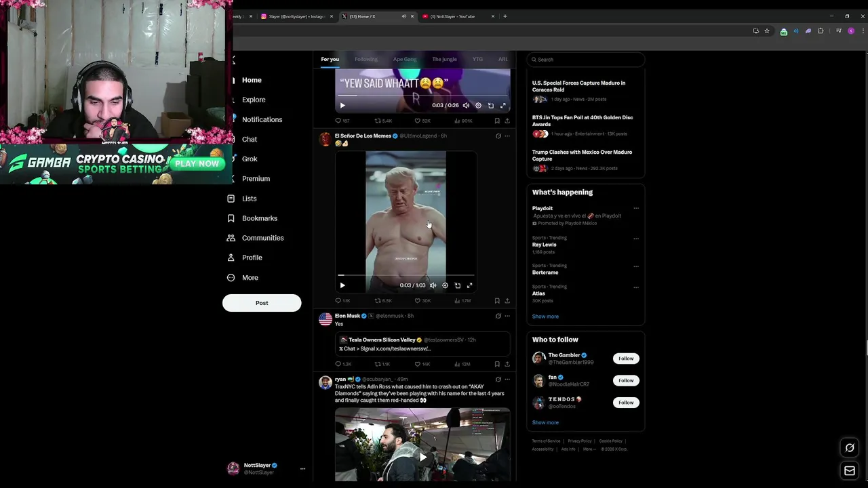Screen dimensions: 868x488
Task: Open Explore in the sidebar
Action: (x=253, y=100)
